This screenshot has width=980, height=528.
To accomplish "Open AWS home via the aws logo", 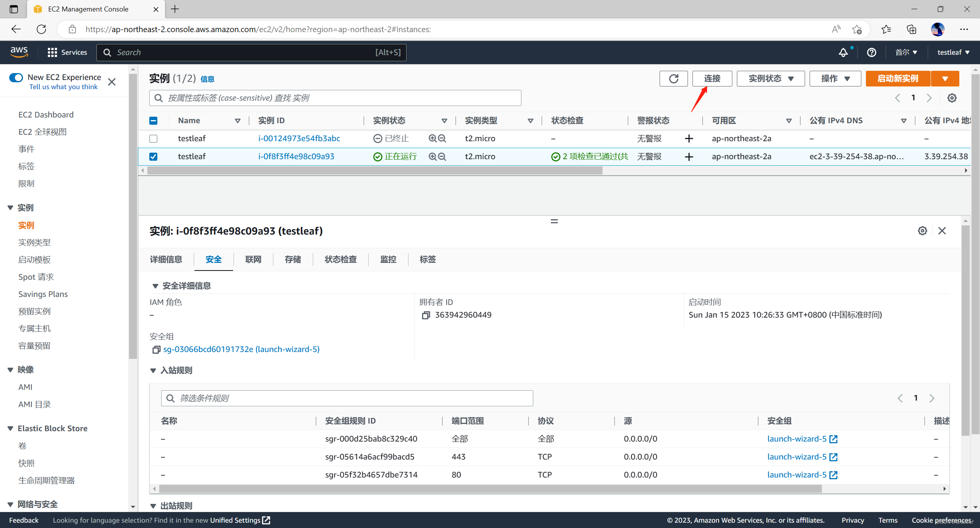I will [x=19, y=52].
